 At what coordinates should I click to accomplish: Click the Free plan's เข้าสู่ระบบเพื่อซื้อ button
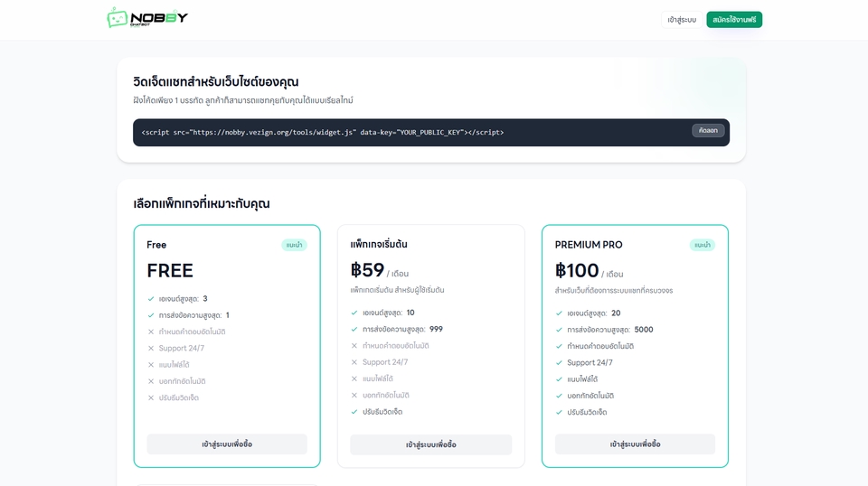point(227,444)
